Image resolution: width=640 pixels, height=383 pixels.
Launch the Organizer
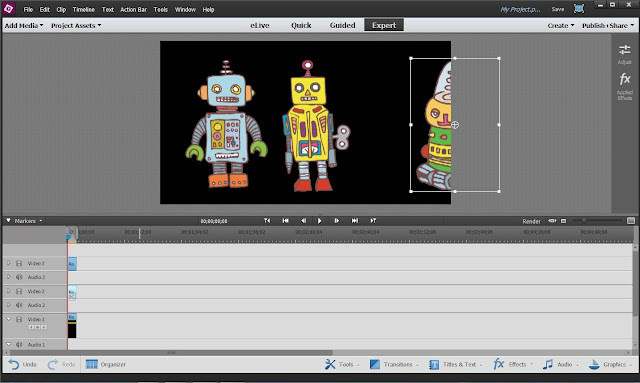106,364
